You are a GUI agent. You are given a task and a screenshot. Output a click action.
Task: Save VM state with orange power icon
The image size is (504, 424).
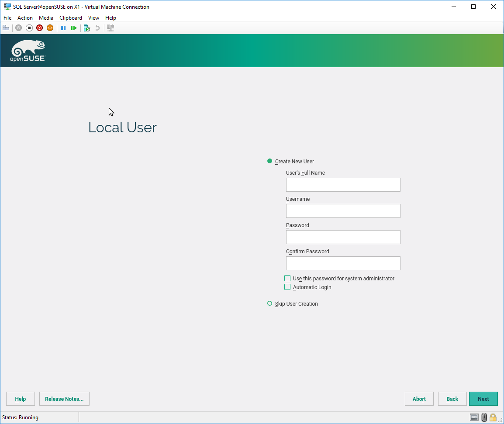point(50,28)
